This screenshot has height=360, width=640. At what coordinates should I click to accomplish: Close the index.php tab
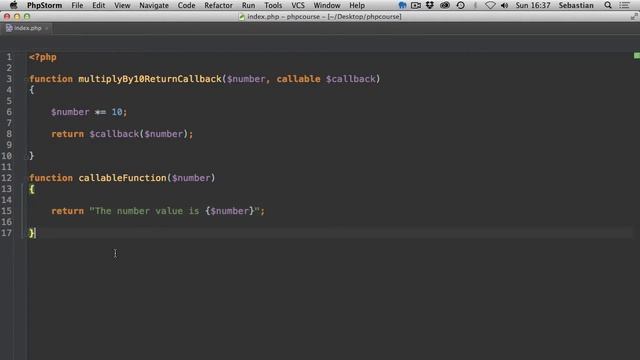click(x=47, y=28)
